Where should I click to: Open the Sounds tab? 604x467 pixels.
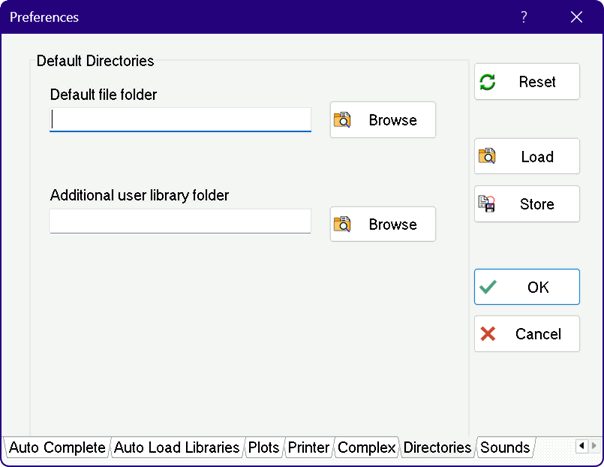(x=504, y=447)
